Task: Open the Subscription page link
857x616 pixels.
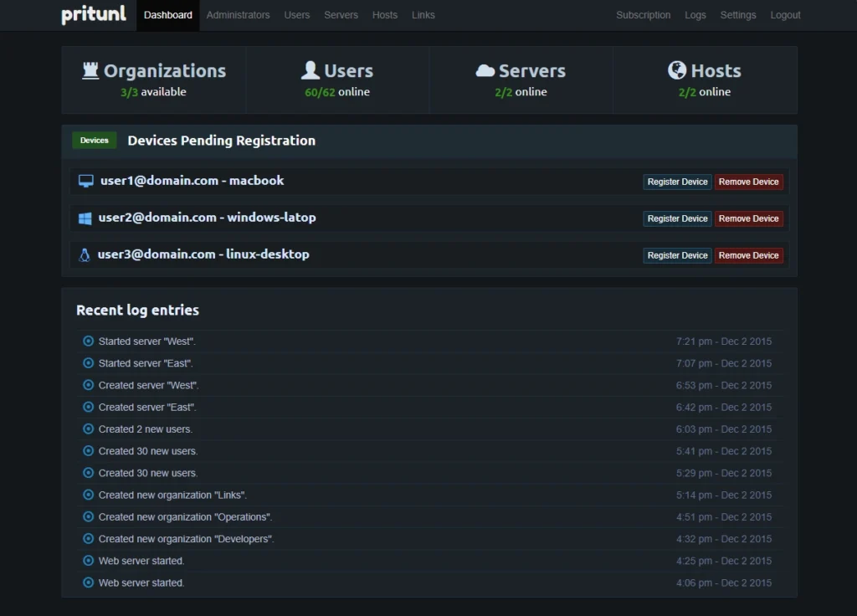Action: tap(643, 15)
